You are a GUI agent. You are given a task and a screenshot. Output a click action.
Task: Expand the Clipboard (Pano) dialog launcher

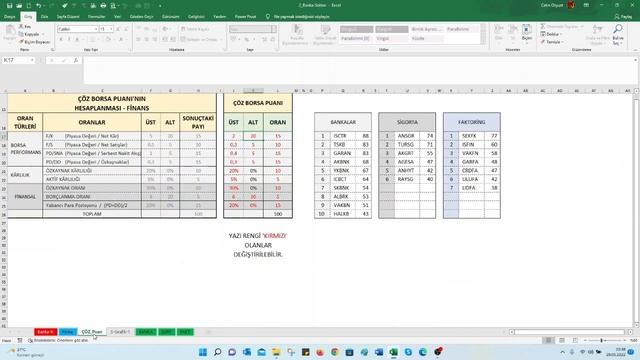click(52, 50)
